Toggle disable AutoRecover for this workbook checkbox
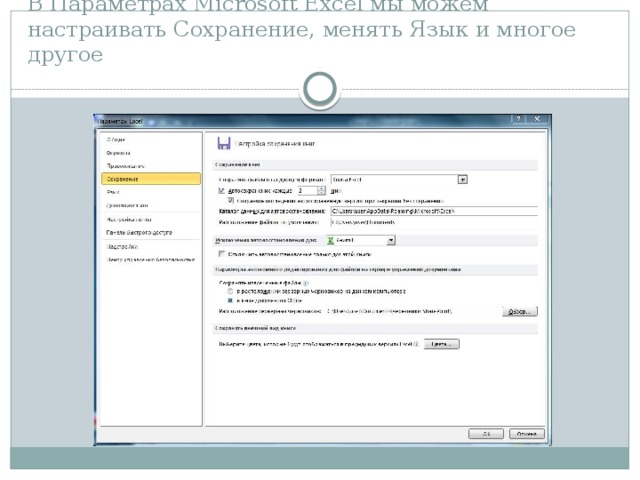This screenshot has height=480, width=640. 222,254
